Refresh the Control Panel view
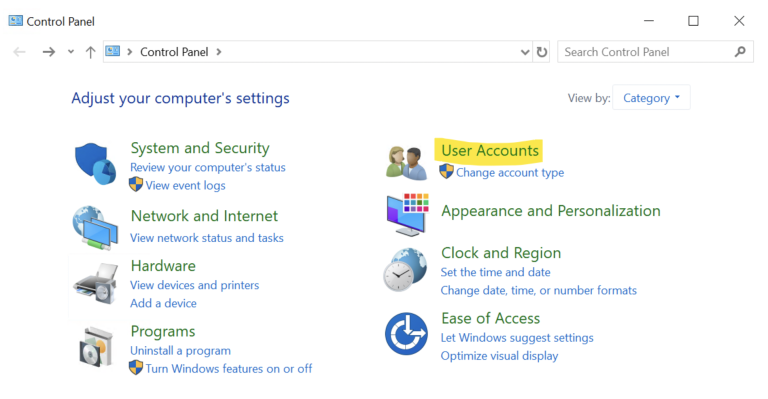768x399 pixels. point(542,52)
